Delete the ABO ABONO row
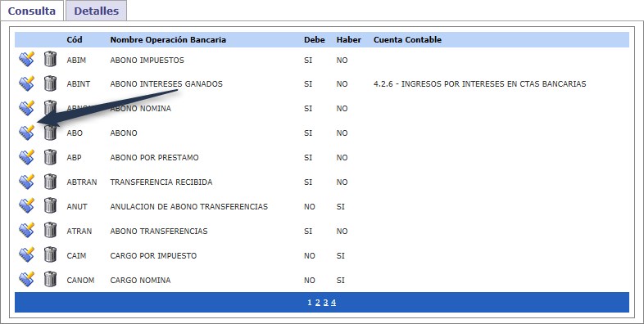Image resolution: width=644 pixels, height=324 pixels. pos(50,133)
